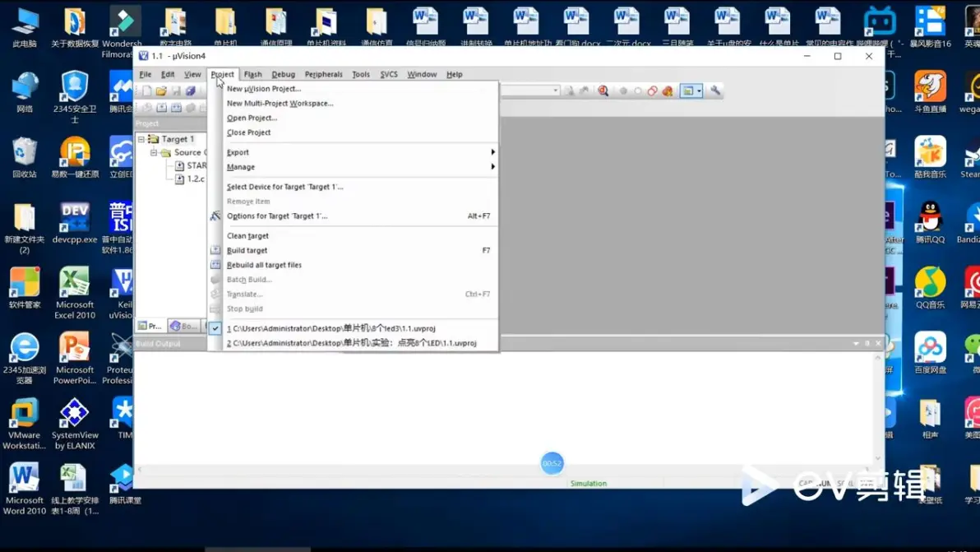
Task: Open SystemView by ELANIX desktop icon
Action: 74,423
